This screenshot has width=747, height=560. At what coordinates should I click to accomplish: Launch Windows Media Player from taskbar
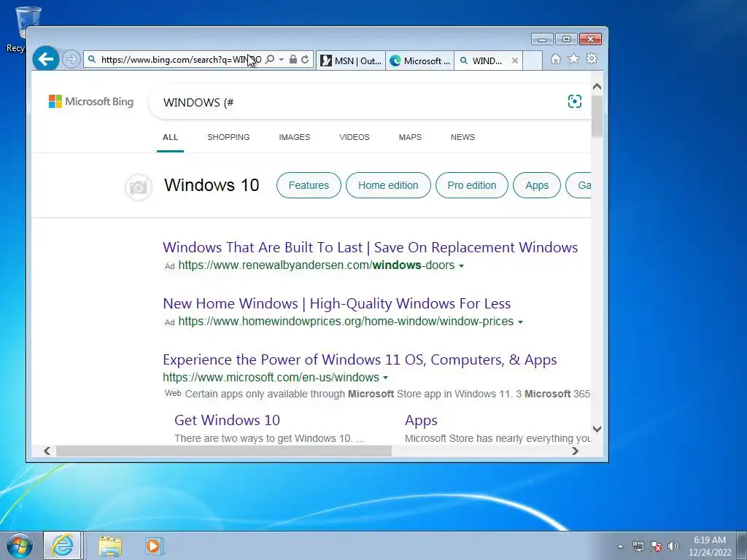155,546
